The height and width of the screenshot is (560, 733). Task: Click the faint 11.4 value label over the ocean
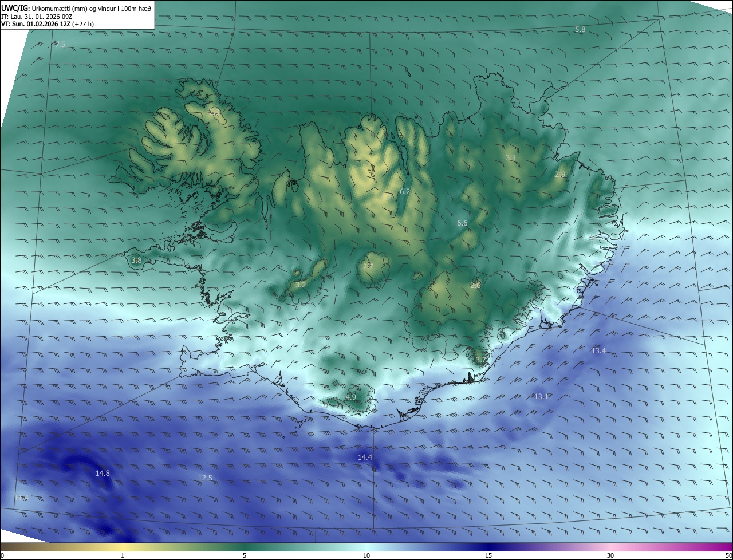pos(21,498)
